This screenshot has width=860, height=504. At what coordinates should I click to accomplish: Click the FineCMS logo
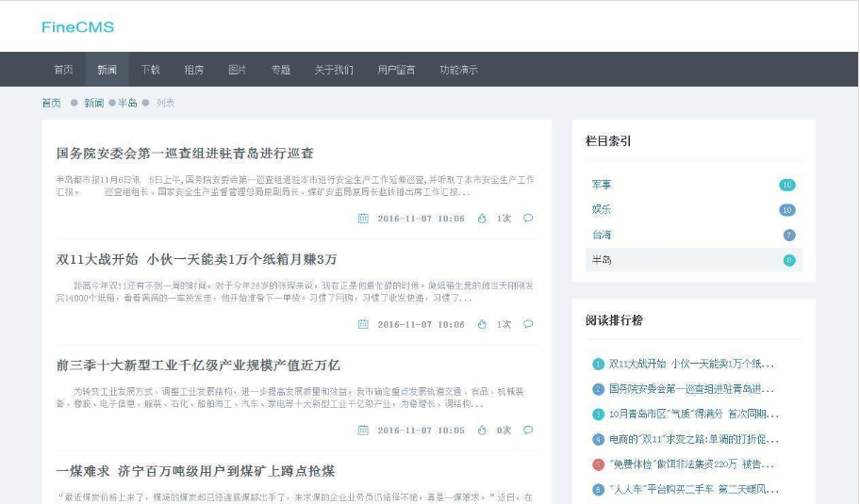pyautogui.click(x=77, y=26)
